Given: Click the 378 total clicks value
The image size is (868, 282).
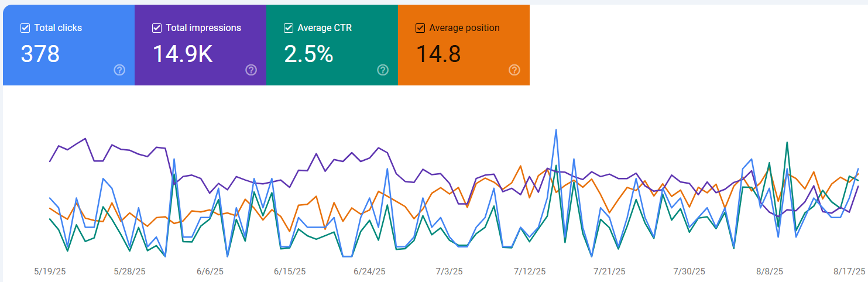Looking at the screenshot, I should coord(40,54).
